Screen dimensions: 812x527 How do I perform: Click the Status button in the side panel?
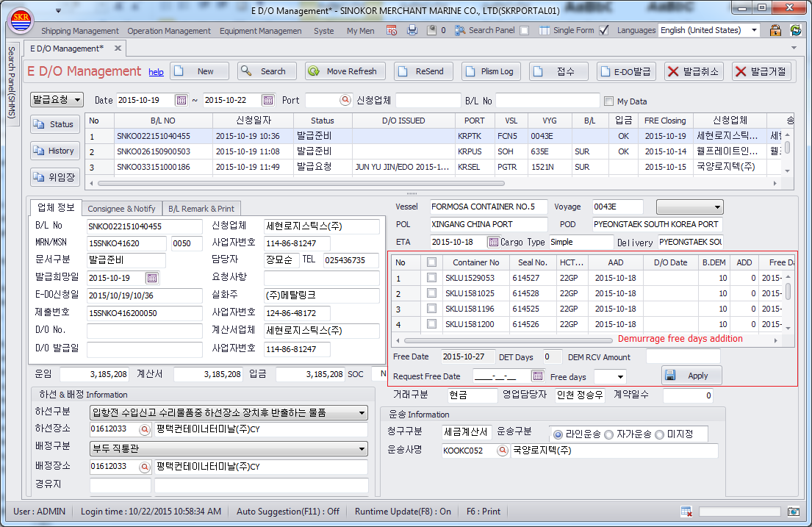55,124
